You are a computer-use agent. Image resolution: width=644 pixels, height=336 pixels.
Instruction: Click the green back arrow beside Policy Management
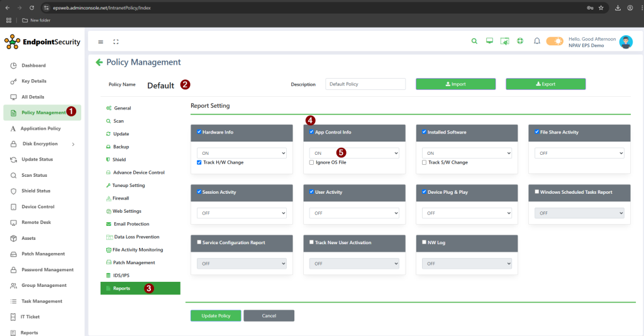[x=99, y=62]
